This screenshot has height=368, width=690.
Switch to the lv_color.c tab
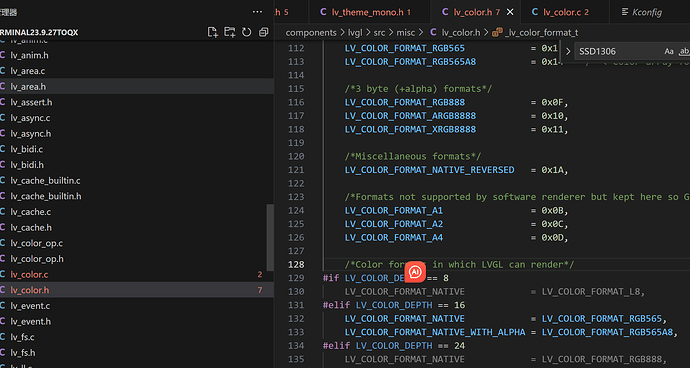560,12
